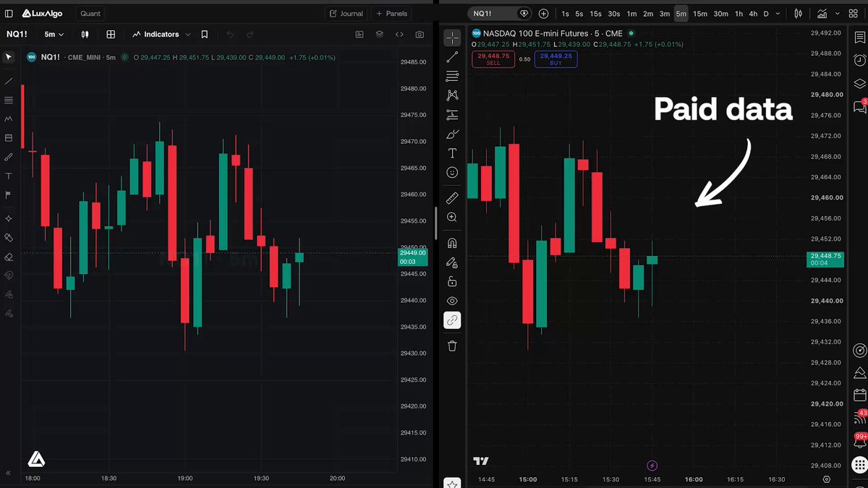This screenshot has width=868, height=488.
Task: Expand the interval dropdown chevron in TradingView
Action: tap(778, 14)
